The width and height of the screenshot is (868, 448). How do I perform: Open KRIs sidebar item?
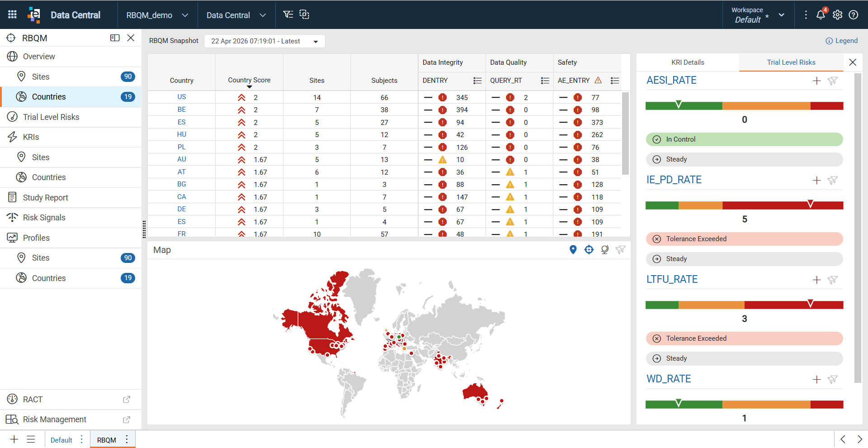click(x=71, y=137)
